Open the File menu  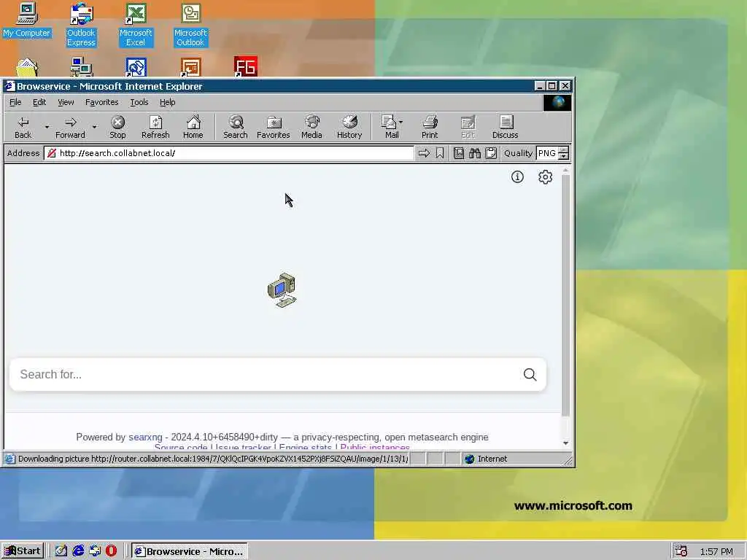[x=15, y=102]
